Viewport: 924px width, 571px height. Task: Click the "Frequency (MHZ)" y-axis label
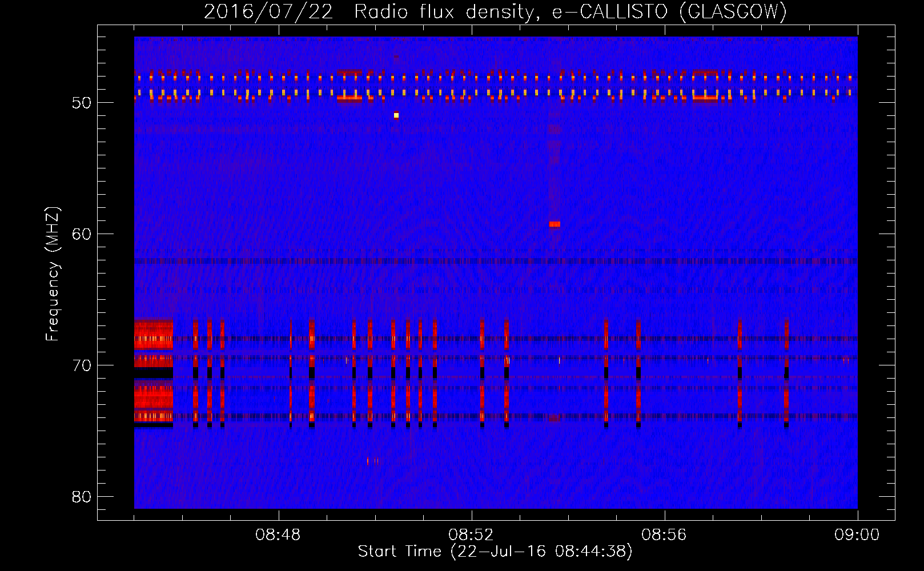point(53,275)
